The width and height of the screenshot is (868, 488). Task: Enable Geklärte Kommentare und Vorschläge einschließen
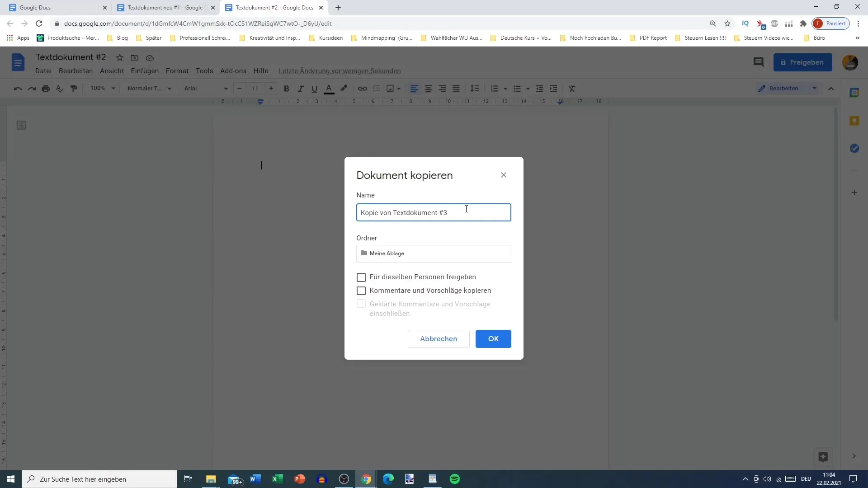[x=361, y=305]
